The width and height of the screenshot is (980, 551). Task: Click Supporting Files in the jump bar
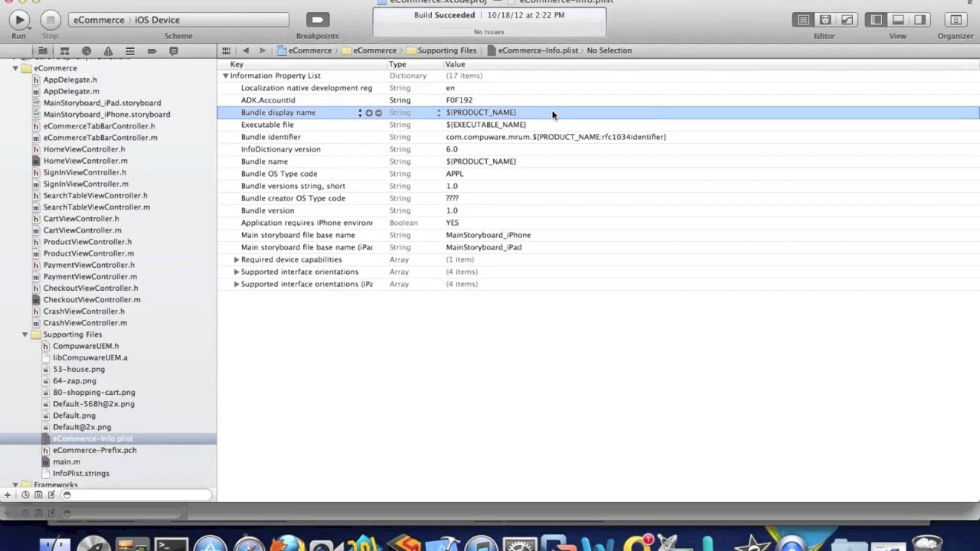(x=442, y=51)
